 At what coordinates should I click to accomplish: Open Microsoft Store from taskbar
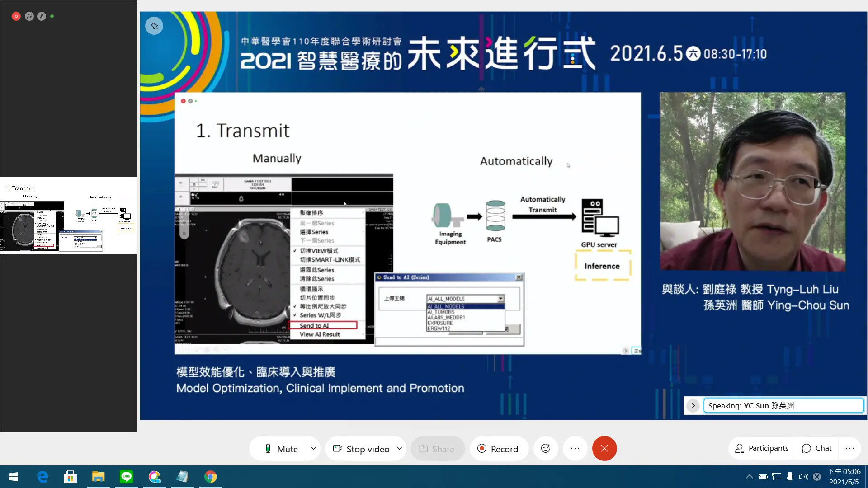coord(70,477)
